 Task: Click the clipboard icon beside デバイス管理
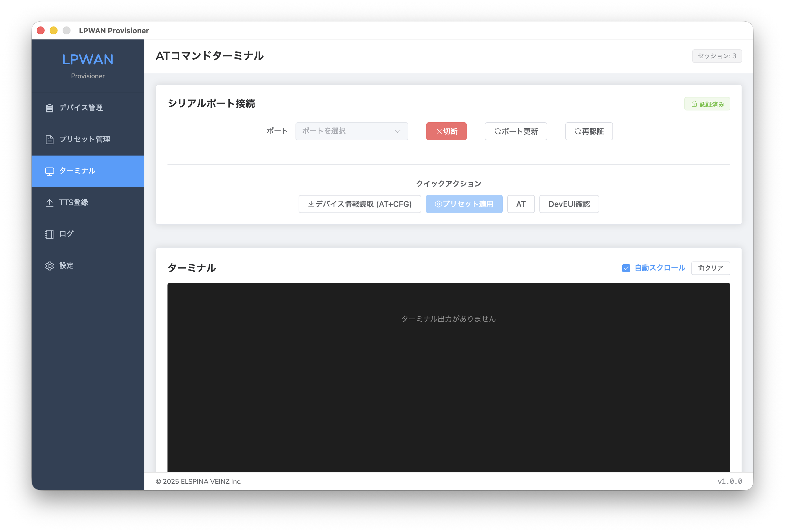click(x=49, y=108)
